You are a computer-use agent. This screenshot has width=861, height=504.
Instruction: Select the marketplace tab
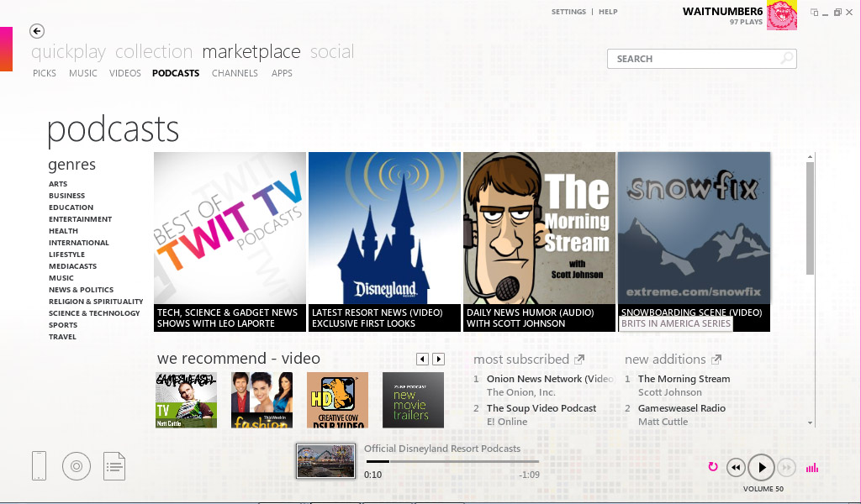pos(251,51)
